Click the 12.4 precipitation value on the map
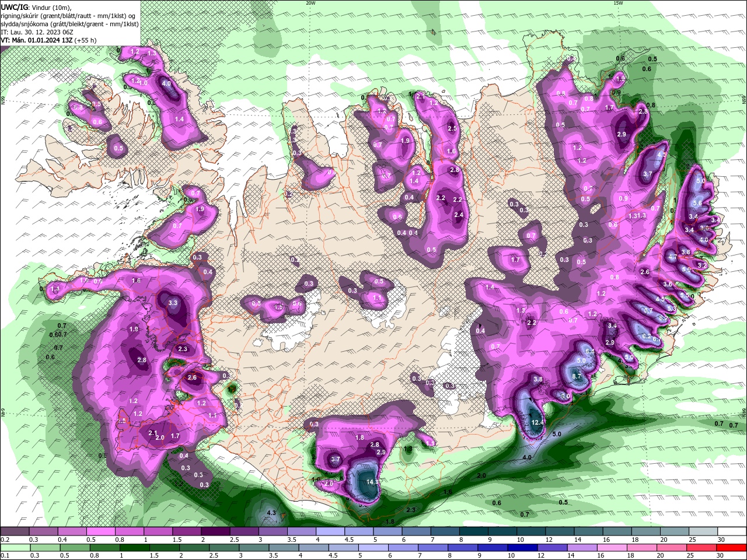Screen dimensions: 747x560 coord(537,422)
